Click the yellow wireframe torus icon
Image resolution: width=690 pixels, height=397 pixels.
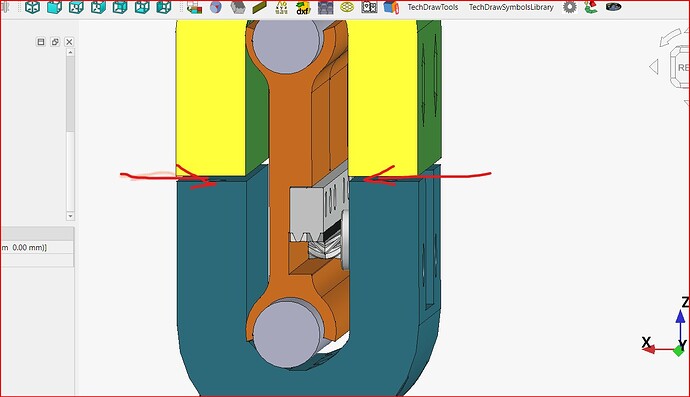(347, 7)
